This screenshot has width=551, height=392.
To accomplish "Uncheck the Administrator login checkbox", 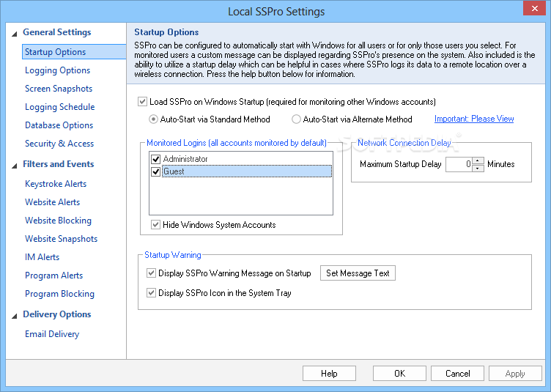I will (155, 159).
